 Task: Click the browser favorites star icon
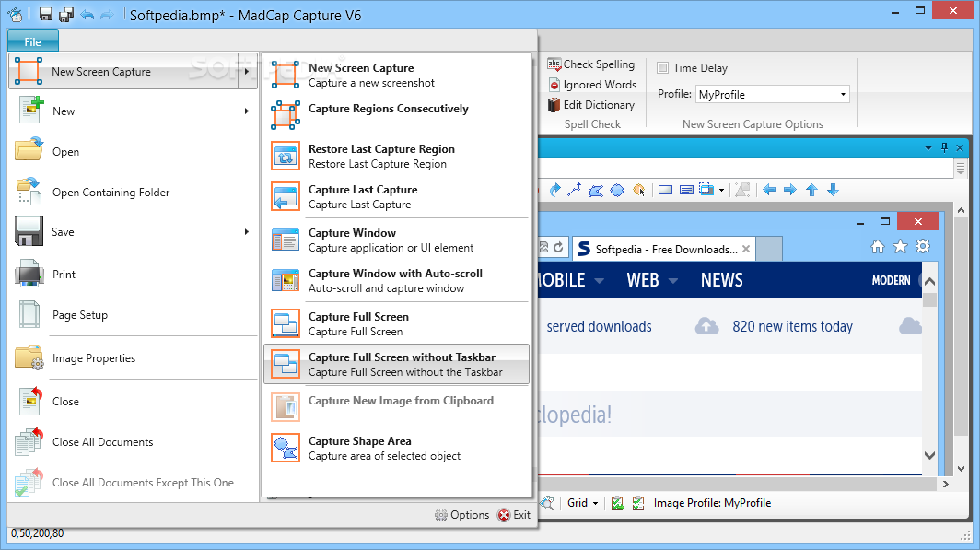tap(900, 247)
